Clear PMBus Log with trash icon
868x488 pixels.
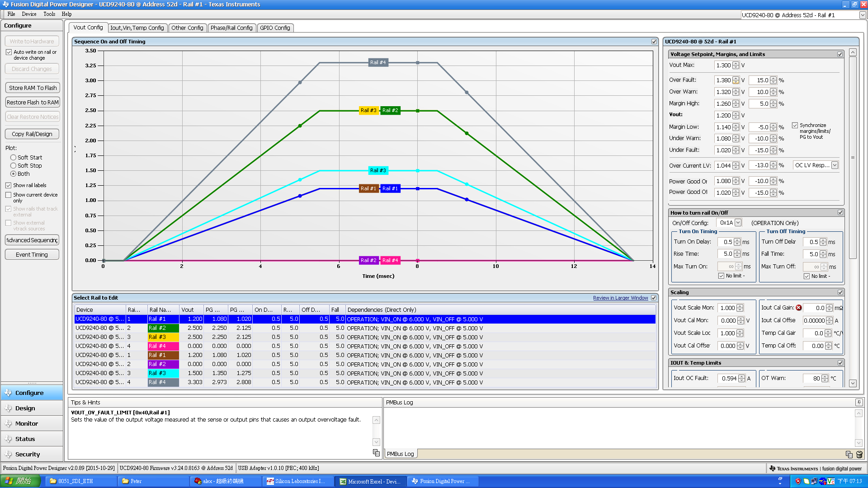coord(859,454)
